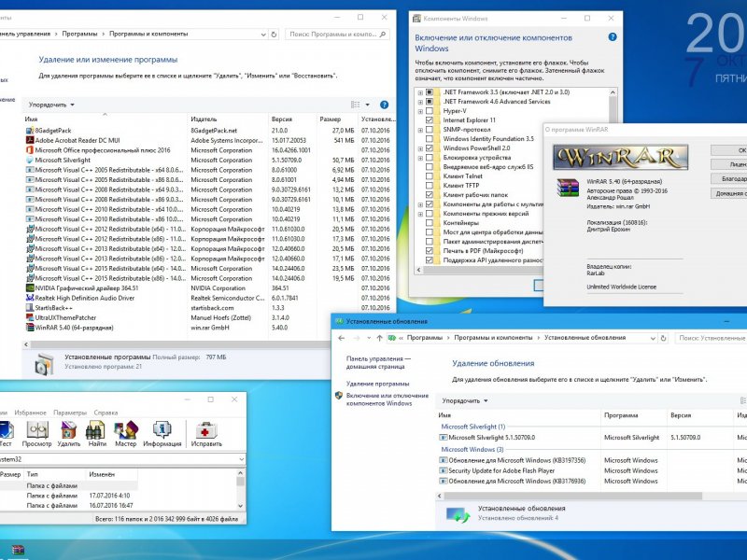Click the Find (Найти) binoculars icon
The height and width of the screenshot is (560, 747).
(x=97, y=434)
